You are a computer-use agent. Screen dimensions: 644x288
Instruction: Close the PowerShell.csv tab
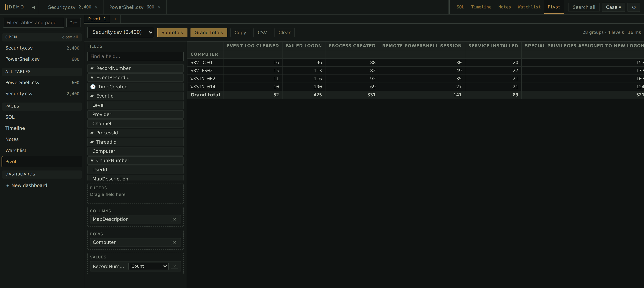159,7
